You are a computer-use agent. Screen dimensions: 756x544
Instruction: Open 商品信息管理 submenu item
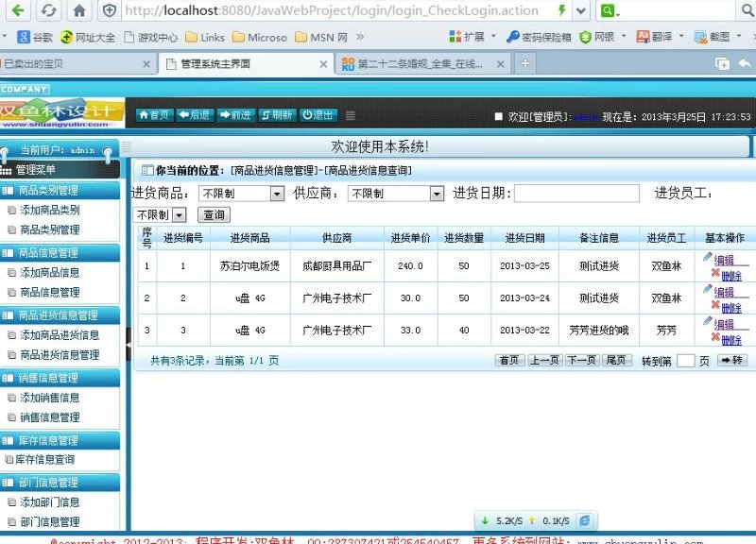tap(50, 293)
